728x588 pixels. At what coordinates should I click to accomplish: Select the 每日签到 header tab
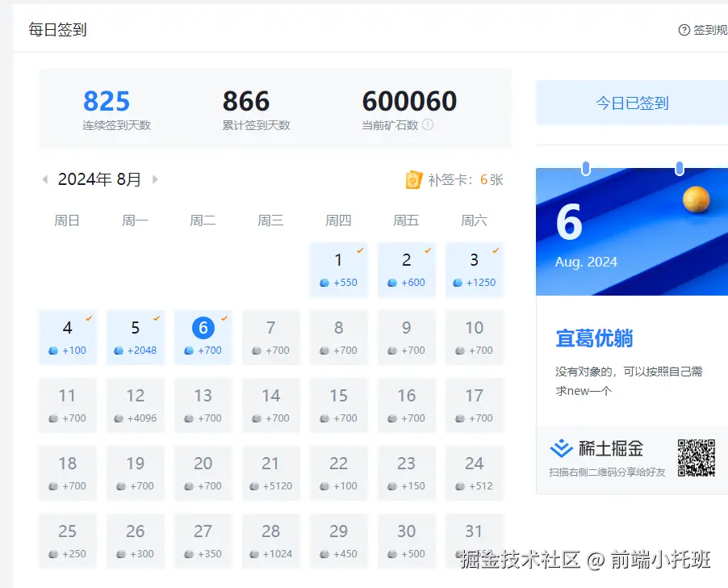[x=56, y=29]
